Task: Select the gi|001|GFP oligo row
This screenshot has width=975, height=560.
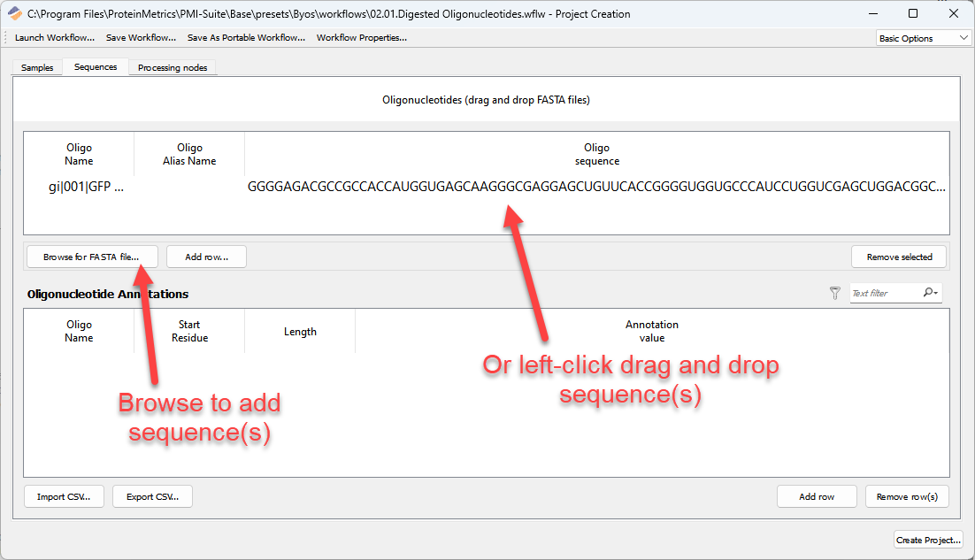Action: (87, 187)
